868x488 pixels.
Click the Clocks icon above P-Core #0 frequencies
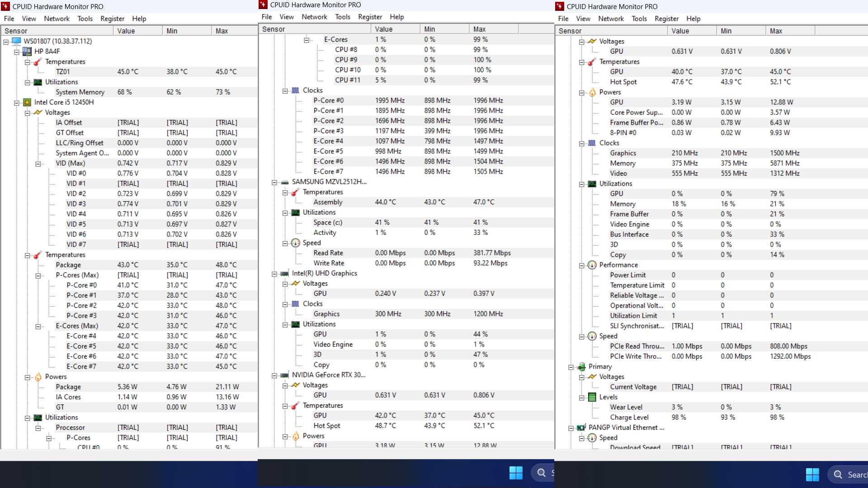pos(296,90)
